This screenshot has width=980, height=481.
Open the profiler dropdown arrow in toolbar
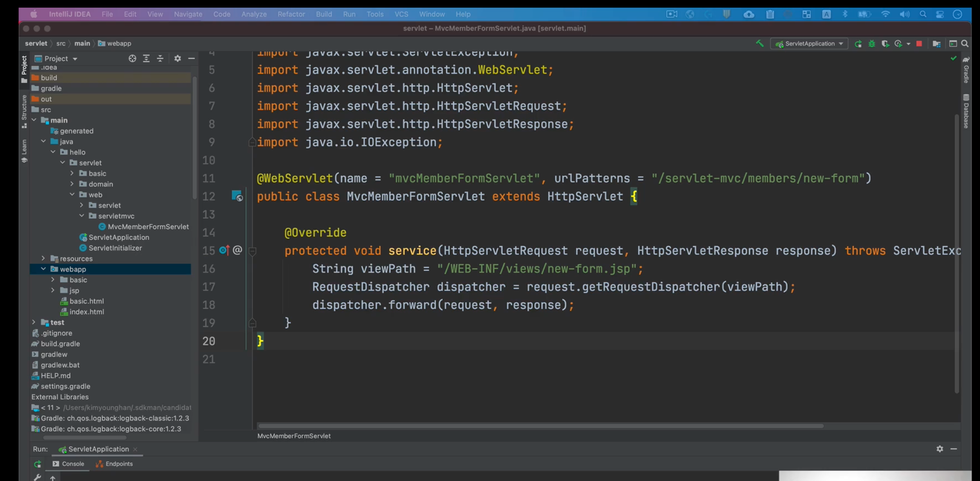pos(909,44)
